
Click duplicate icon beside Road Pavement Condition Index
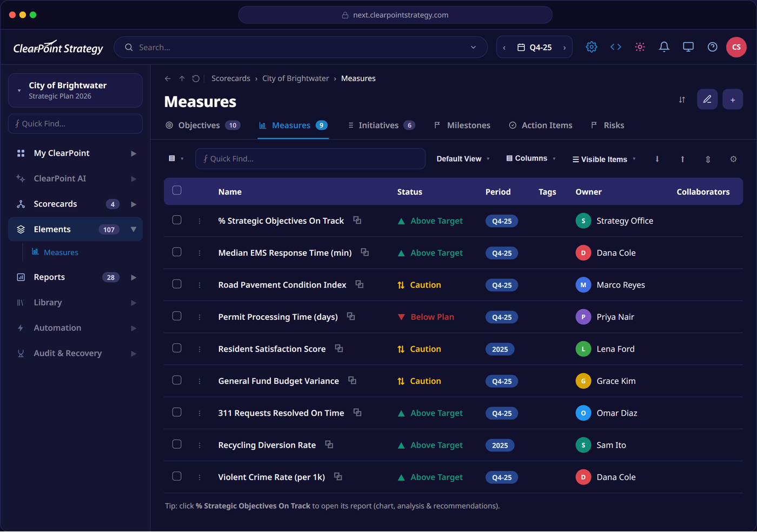coord(360,284)
